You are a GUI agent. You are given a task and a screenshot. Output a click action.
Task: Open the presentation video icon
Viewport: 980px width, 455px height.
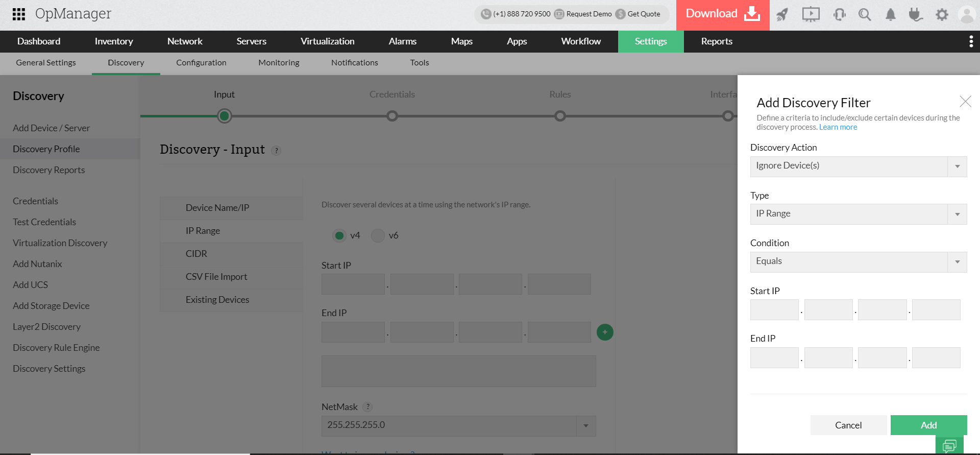[811, 15]
